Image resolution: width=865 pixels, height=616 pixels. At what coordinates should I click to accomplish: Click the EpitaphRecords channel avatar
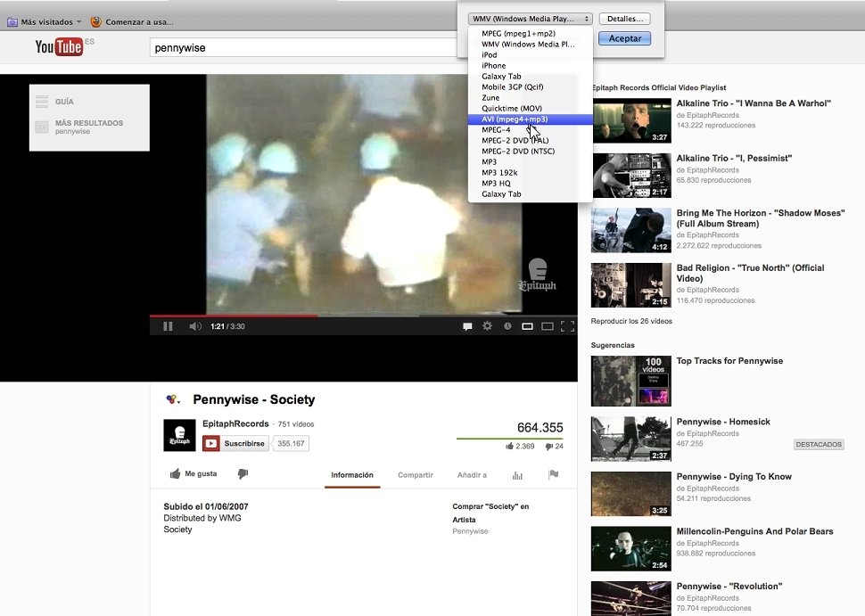click(179, 435)
